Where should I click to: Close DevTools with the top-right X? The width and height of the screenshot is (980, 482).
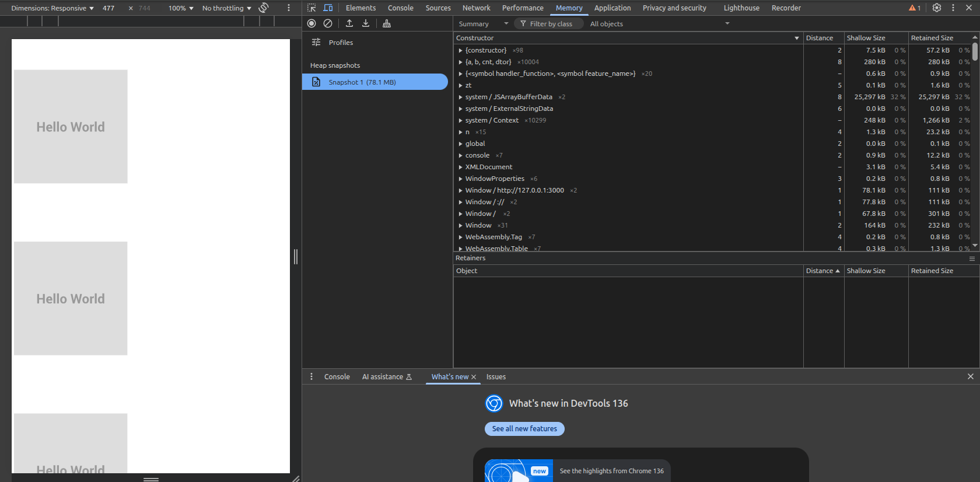[969, 8]
